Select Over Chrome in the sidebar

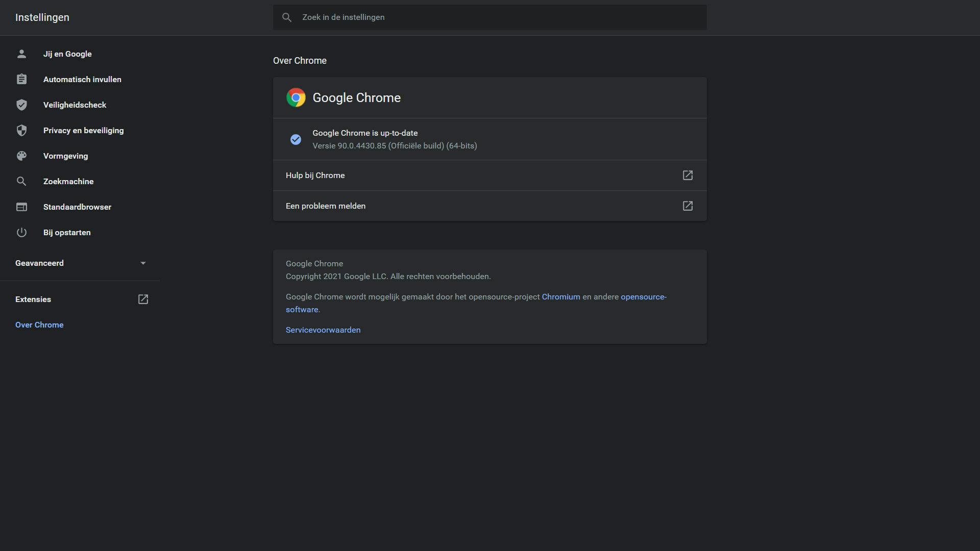pos(39,325)
